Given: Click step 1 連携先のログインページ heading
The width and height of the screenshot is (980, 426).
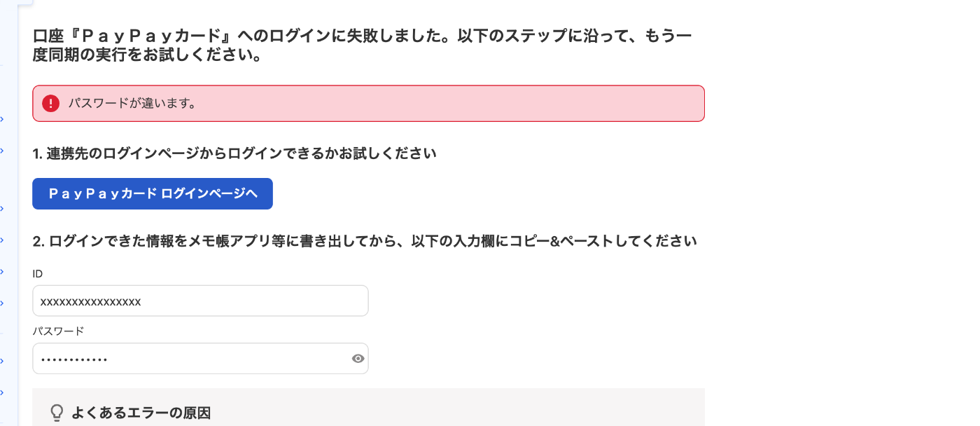Looking at the screenshot, I should (234, 153).
